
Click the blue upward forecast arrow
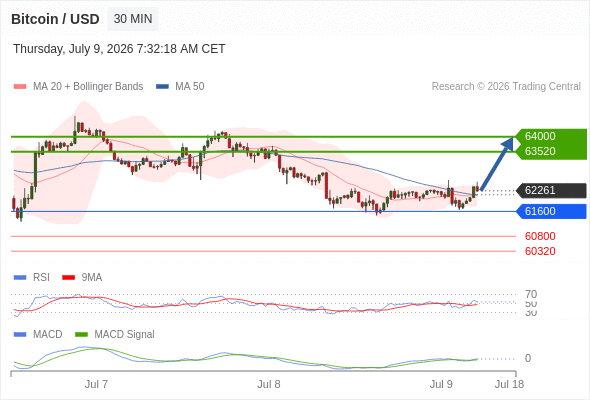(497, 164)
